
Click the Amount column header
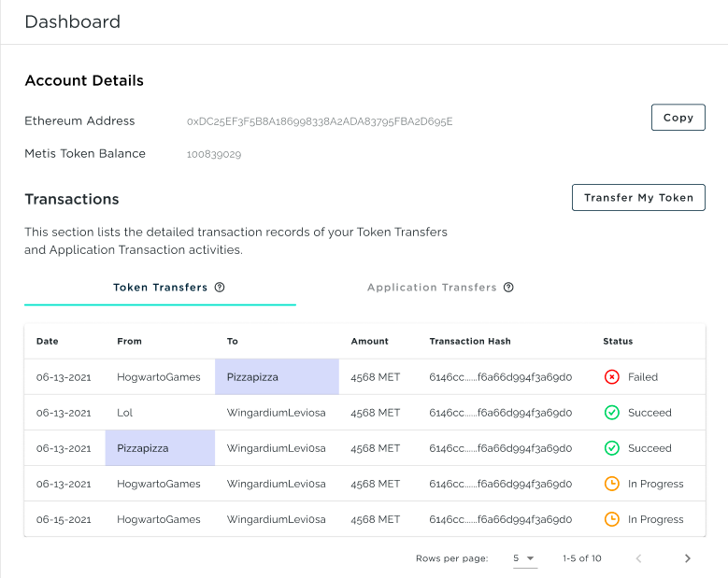pyautogui.click(x=370, y=342)
